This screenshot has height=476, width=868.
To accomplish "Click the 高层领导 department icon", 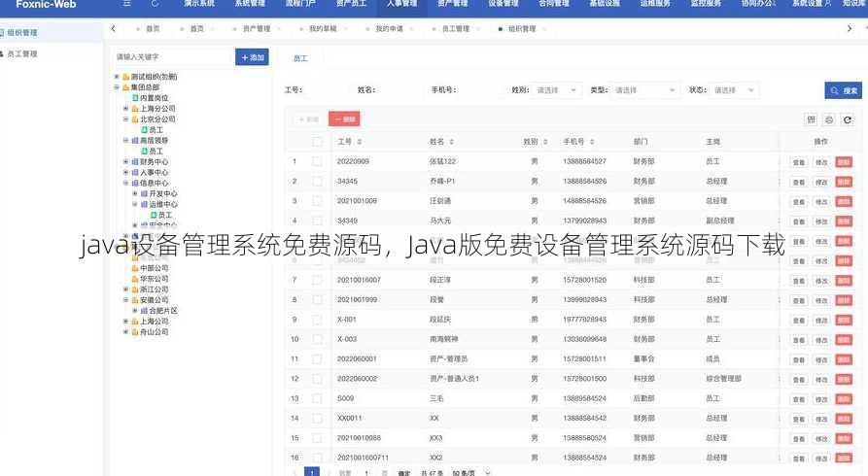I will (135, 141).
